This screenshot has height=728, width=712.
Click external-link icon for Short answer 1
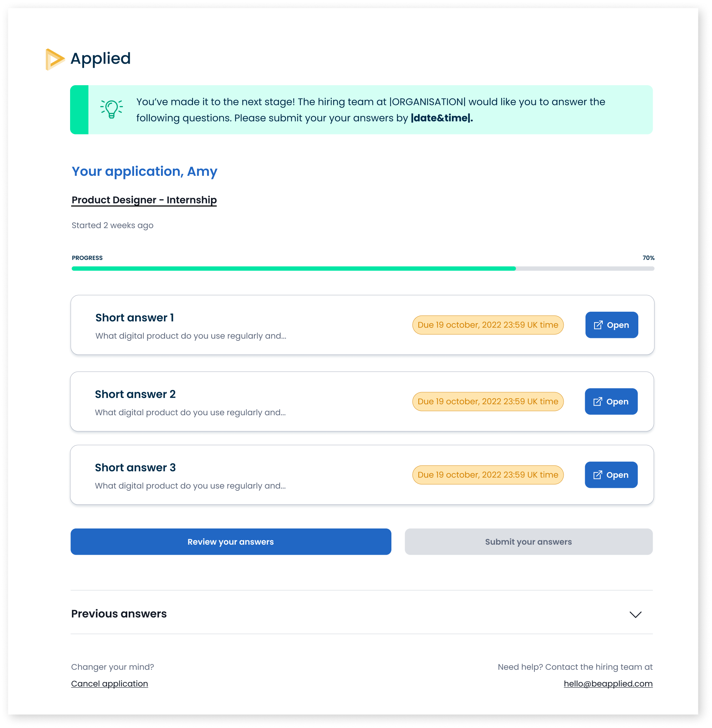click(x=598, y=325)
